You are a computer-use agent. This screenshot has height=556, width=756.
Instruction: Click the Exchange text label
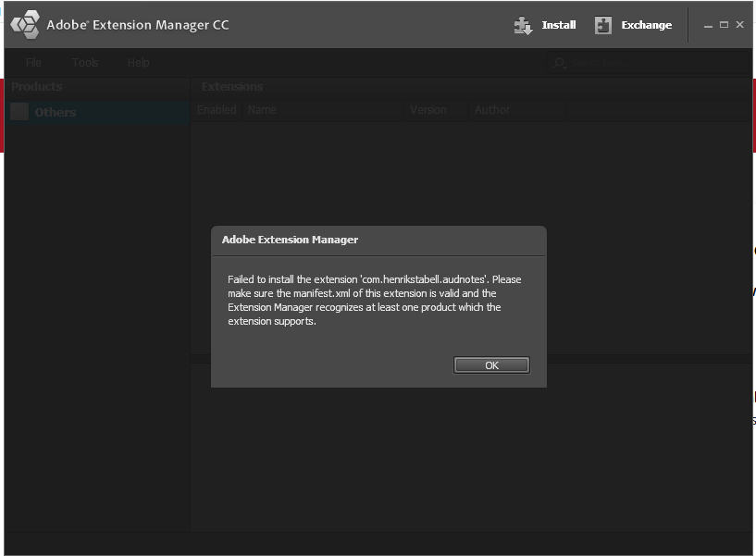click(x=646, y=25)
